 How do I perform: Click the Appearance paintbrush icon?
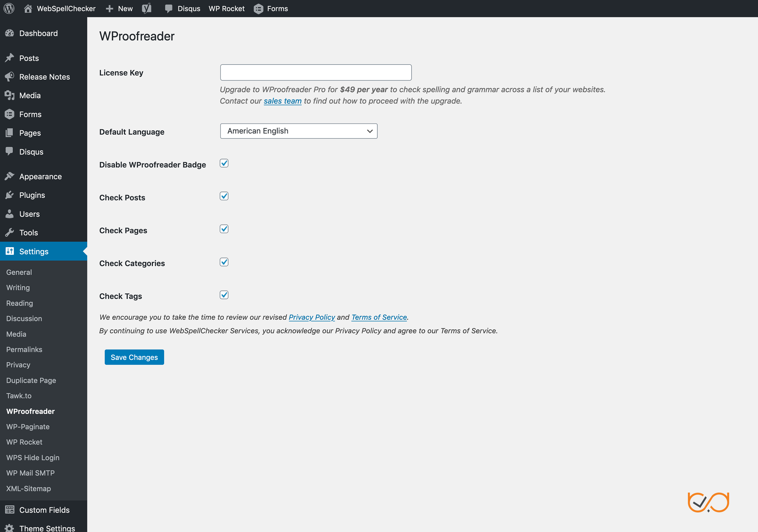10,176
